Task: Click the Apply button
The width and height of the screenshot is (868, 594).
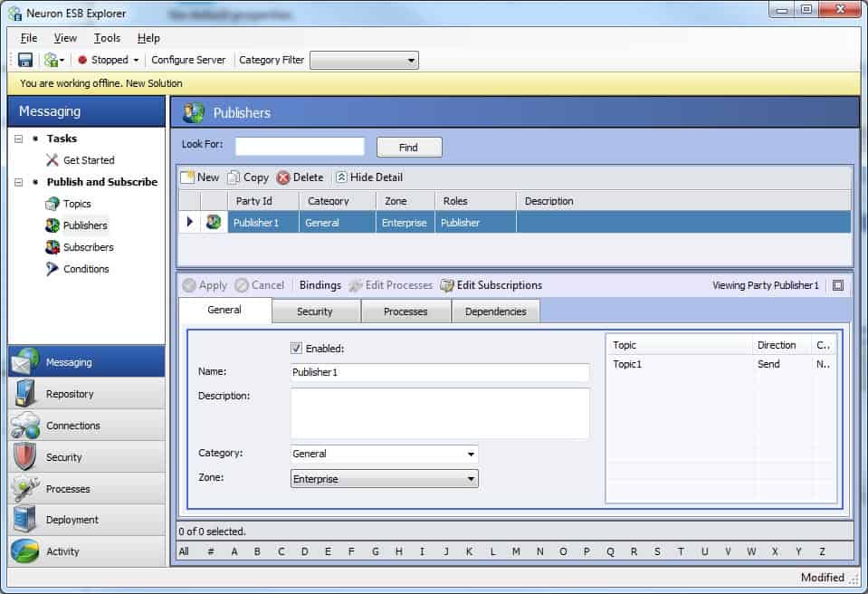Action: click(x=205, y=285)
